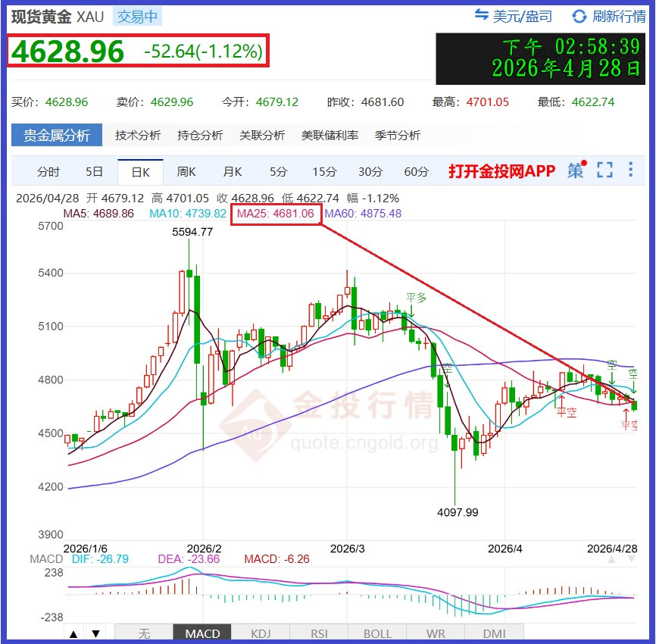This screenshot has height=644, width=656.
Task: Select the 日K chart period
Action: pyautogui.click(x=141, y=172)
